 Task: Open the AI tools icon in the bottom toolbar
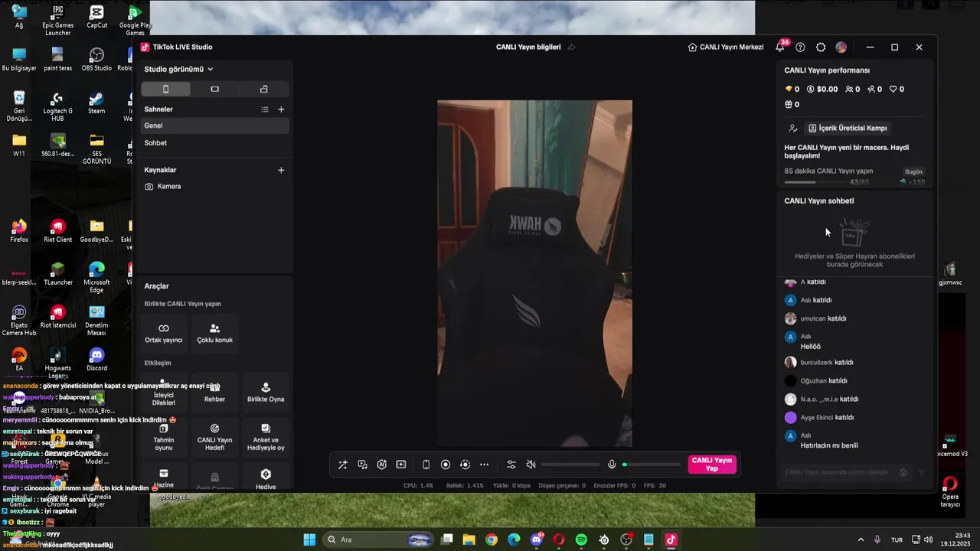click(381, 465)
